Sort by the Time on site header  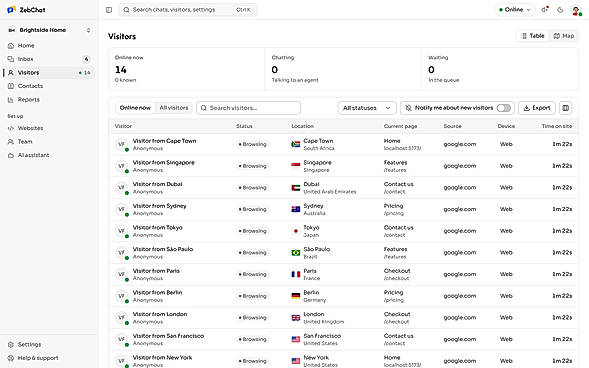coord(556,126)
